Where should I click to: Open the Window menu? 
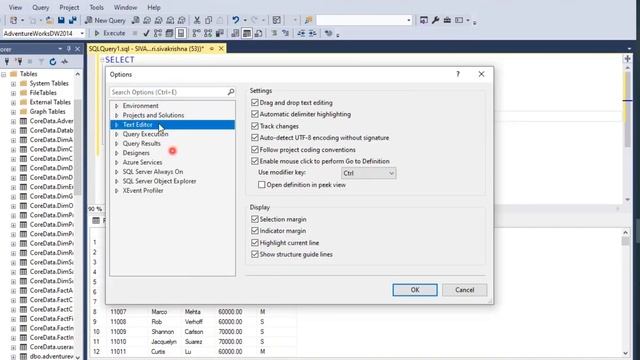coord(125,7)
